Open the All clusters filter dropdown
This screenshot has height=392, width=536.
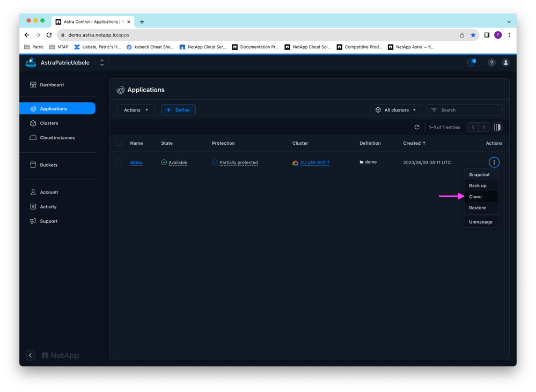coord(396,110)
